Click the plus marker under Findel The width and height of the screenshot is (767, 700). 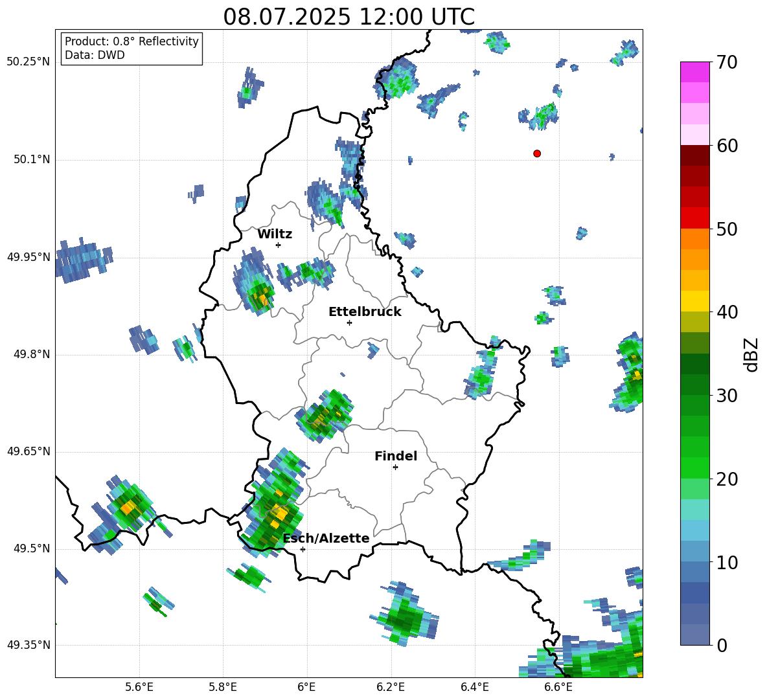tap(395, 468)
